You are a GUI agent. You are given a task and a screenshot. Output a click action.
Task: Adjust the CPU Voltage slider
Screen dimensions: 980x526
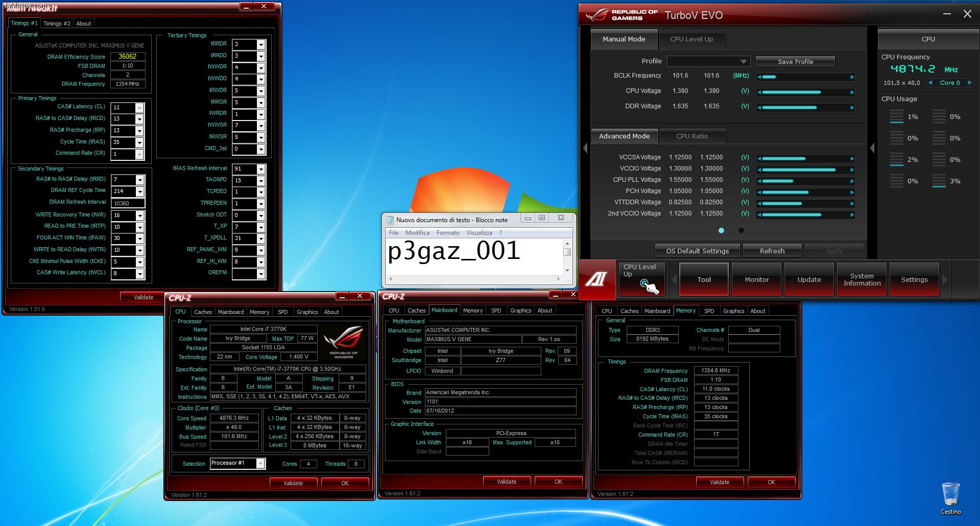coord(805,92)
